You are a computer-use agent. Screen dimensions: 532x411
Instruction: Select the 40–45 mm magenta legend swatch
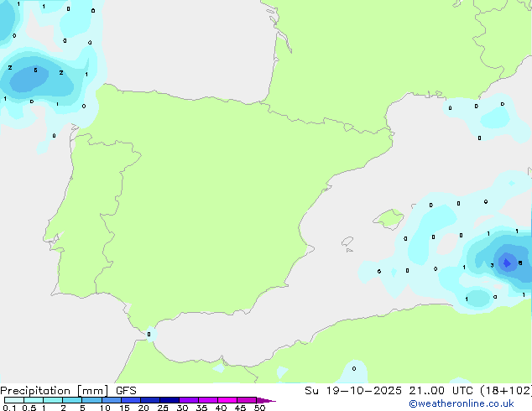(x=227, y=400)
